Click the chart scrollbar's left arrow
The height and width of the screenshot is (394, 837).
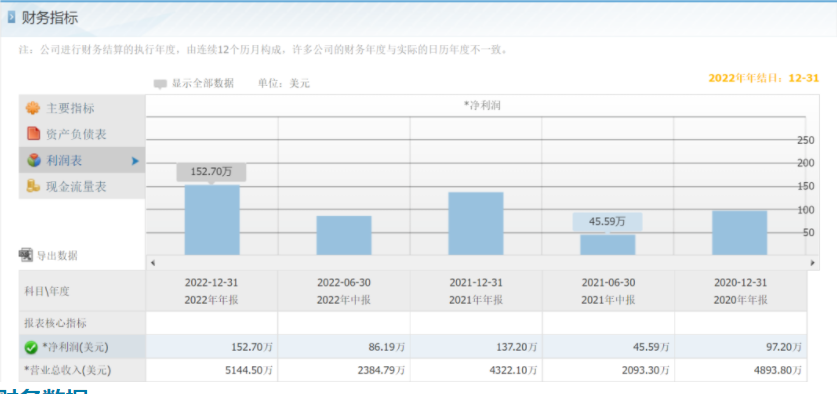[153, 263]
